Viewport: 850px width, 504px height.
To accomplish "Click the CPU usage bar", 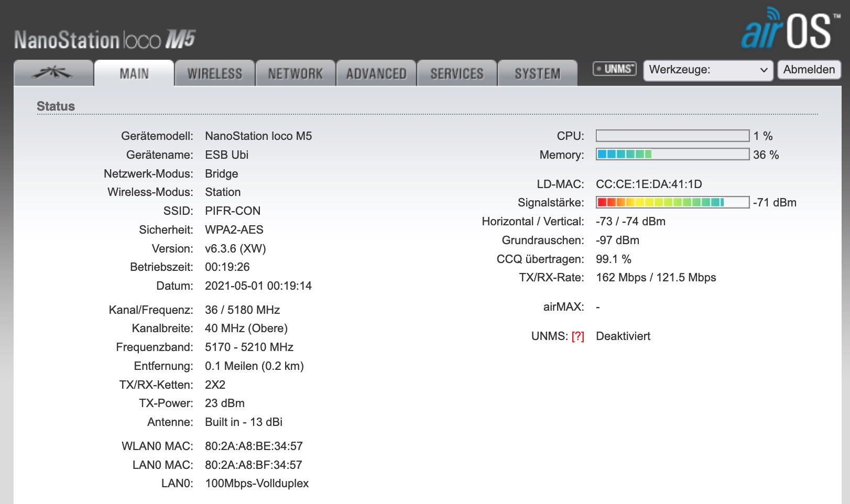I will coord(672,136).
